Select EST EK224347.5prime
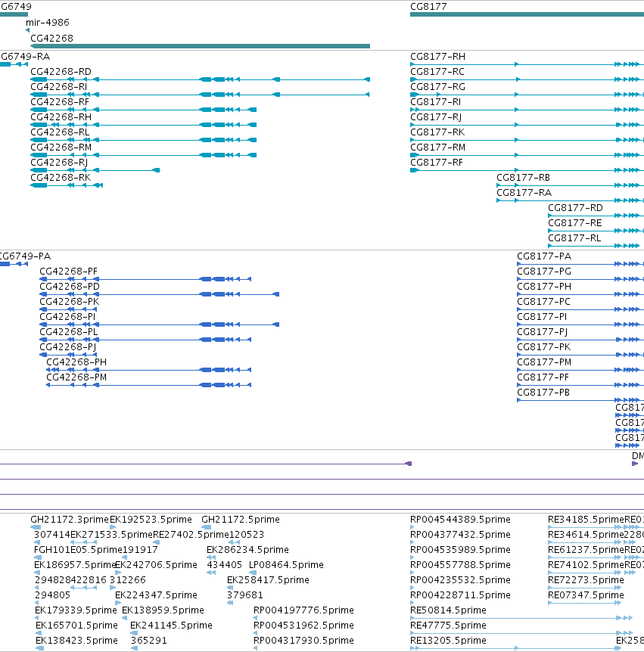The image size is (644, 652). pos(156,595)
